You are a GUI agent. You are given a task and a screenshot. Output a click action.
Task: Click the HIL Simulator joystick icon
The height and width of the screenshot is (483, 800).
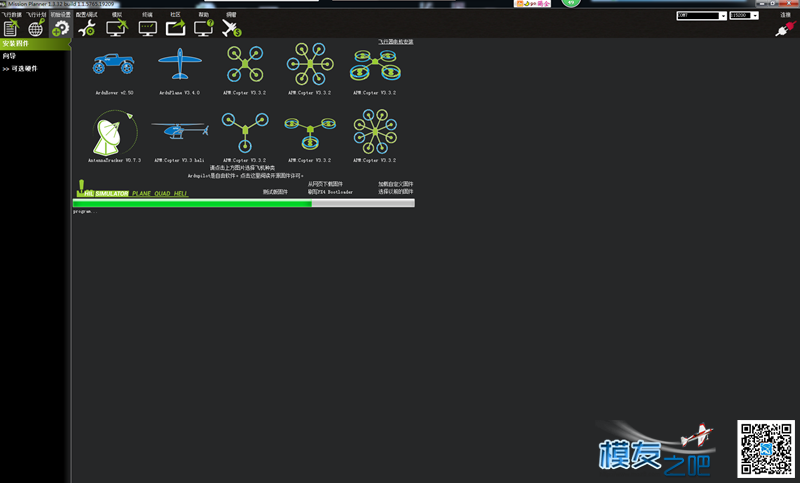(x=81, y=188)
